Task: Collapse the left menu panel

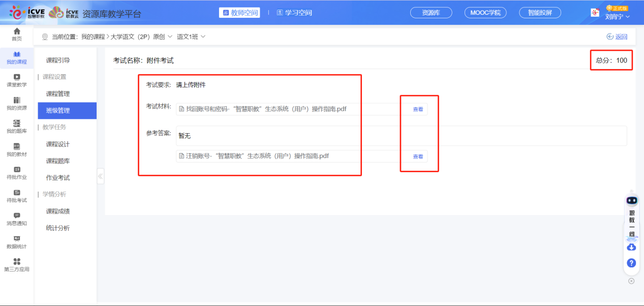Action: pos(100,176)
